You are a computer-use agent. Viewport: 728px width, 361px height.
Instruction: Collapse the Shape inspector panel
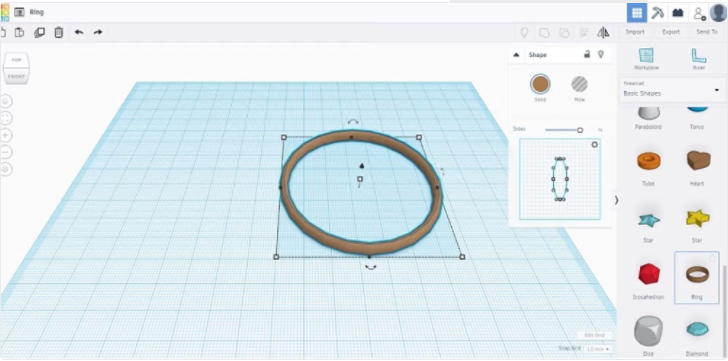pyautogui.click(x=516, y=55)
